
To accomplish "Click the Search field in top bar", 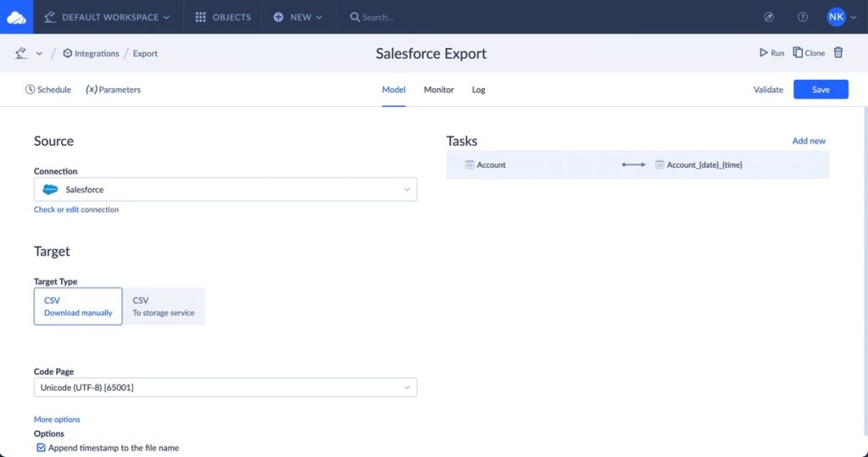I will (377, 17).
